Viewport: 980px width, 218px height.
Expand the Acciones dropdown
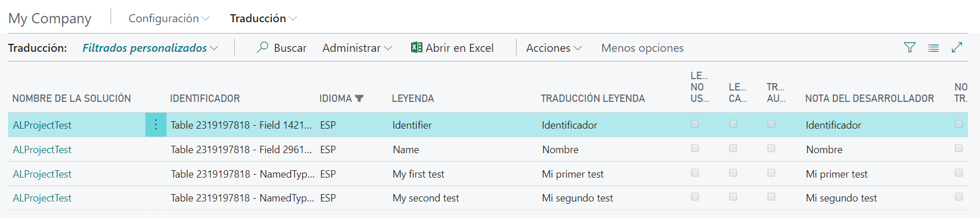554,48
